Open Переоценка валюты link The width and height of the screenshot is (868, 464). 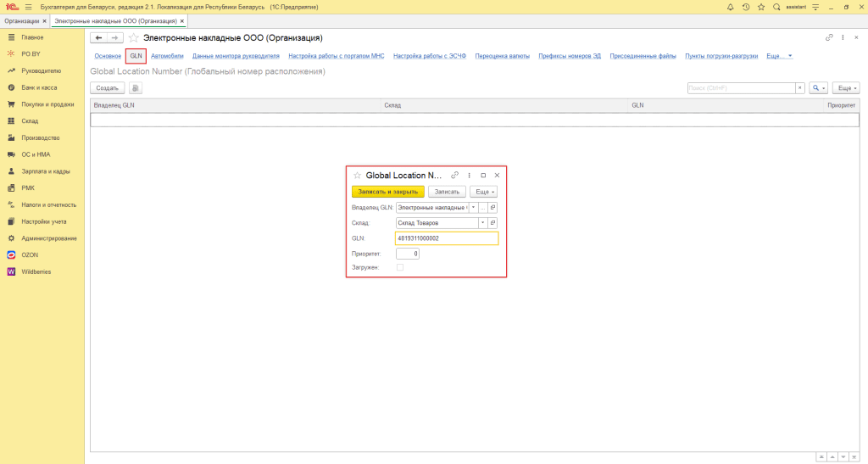coord(502,56)
